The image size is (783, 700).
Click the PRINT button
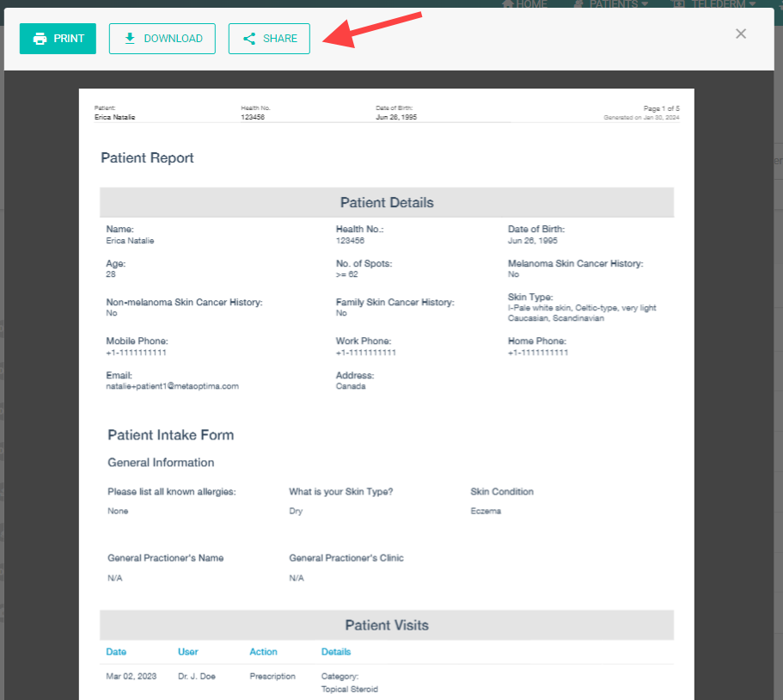[58, 39]
